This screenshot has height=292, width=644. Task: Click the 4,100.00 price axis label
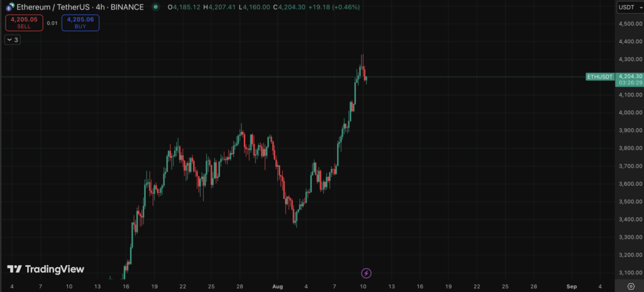pyautogui.click(x=630, y=95)
